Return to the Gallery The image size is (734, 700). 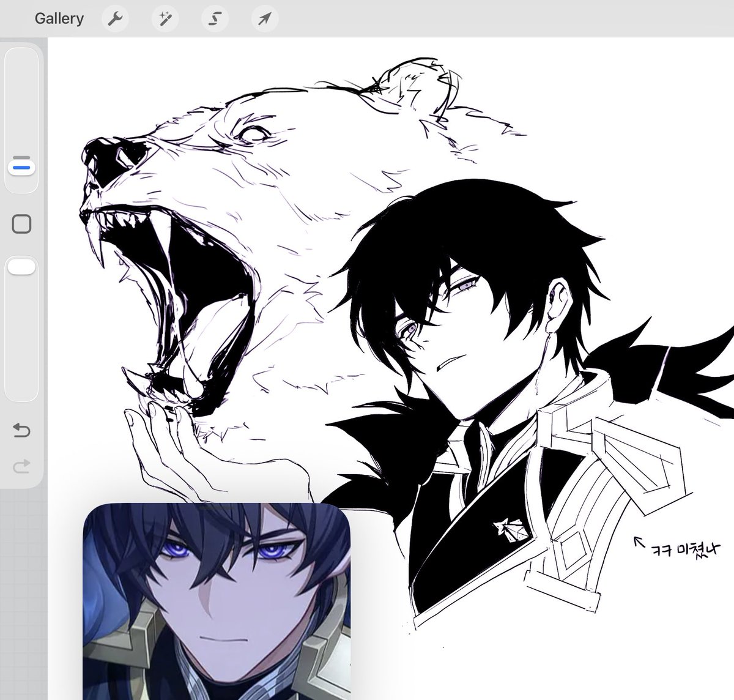[x=59, y=18]
